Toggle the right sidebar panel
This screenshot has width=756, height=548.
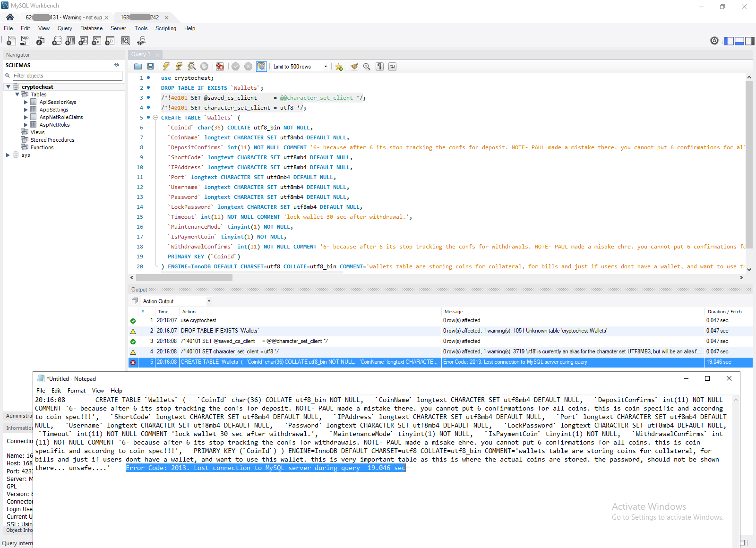(750, 41)
